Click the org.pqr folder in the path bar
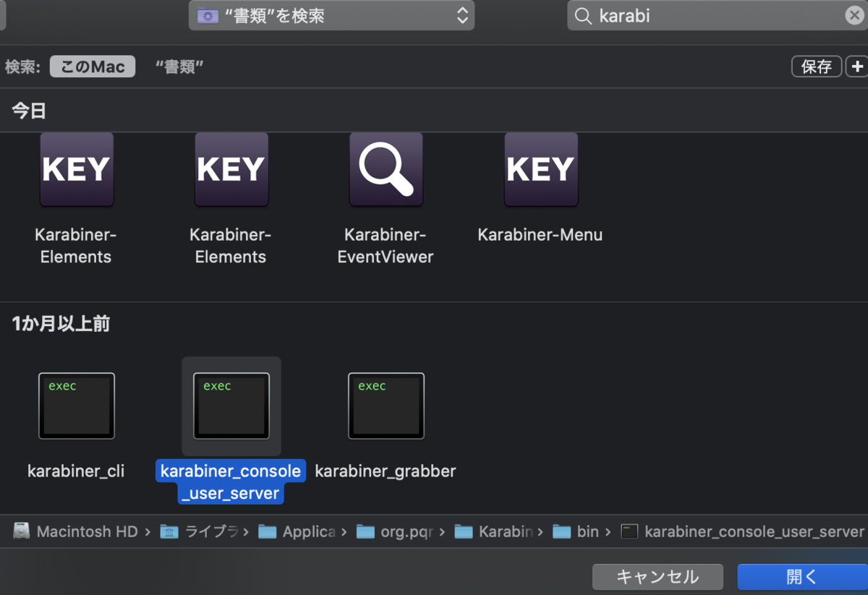The width and height of the screenshot is (868, 595). pyautogui.click(x=395, y=531)
